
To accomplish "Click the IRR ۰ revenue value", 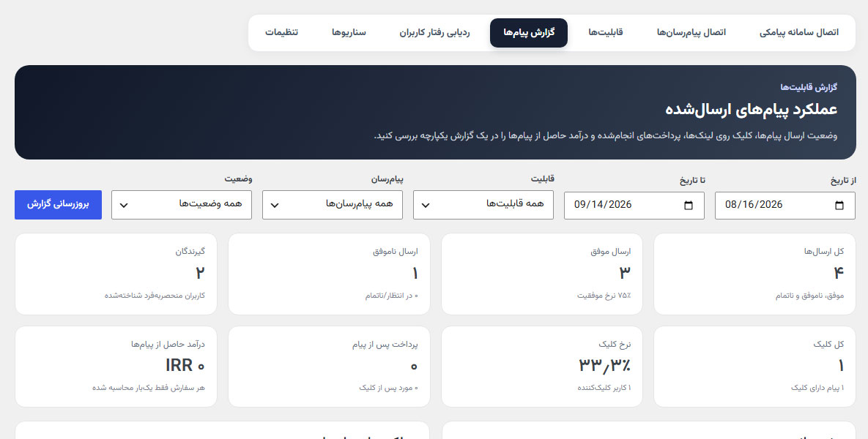I will click(x=185, y=365).
